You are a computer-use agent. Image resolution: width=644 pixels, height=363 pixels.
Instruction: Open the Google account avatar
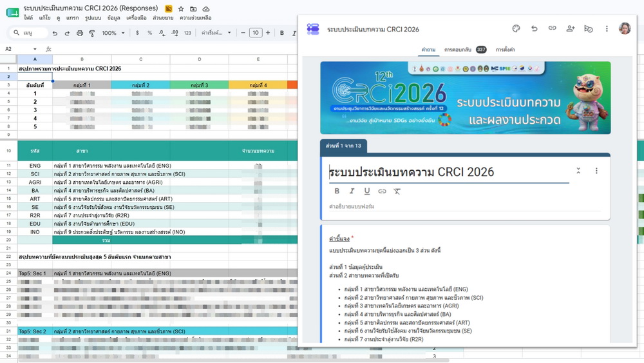625,28
